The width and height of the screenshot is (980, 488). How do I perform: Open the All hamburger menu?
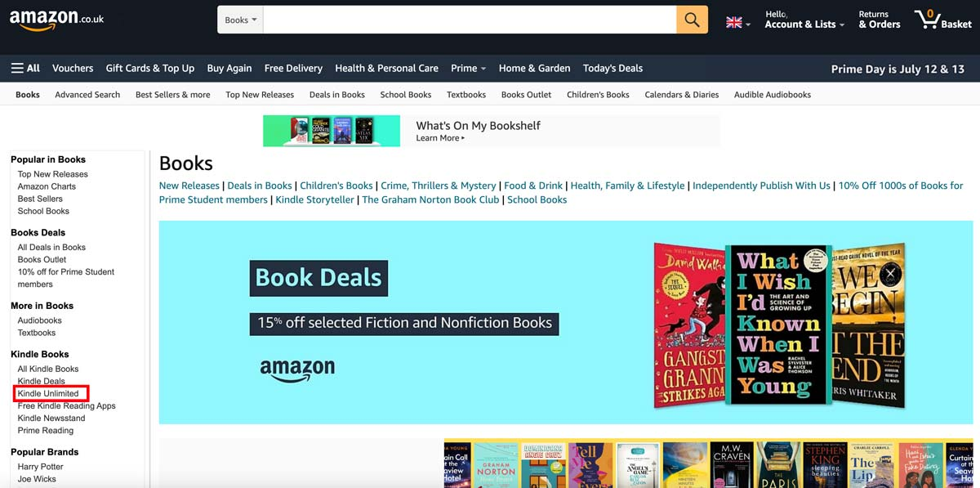pos(25,69)
